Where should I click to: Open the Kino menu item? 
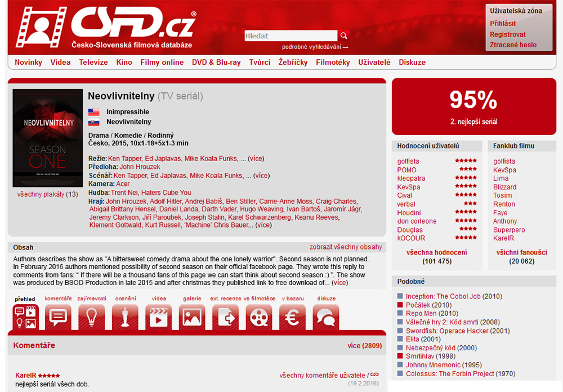click(124, 62)
